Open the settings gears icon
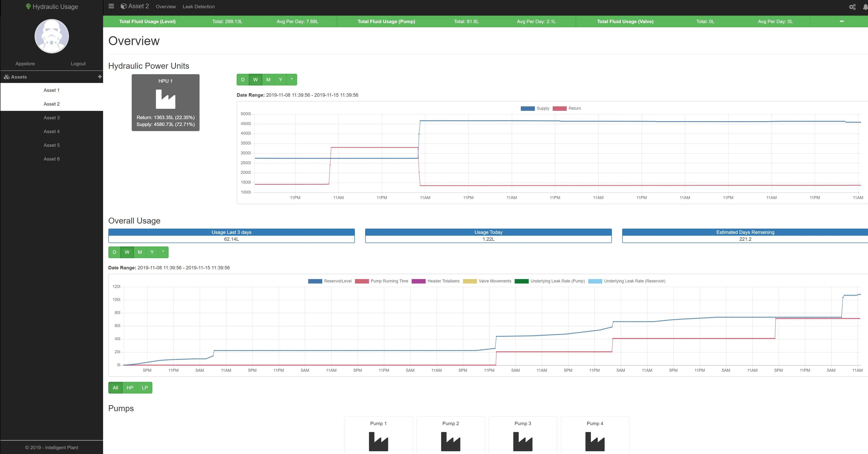 pyautogui.click(x=852, y=7)
